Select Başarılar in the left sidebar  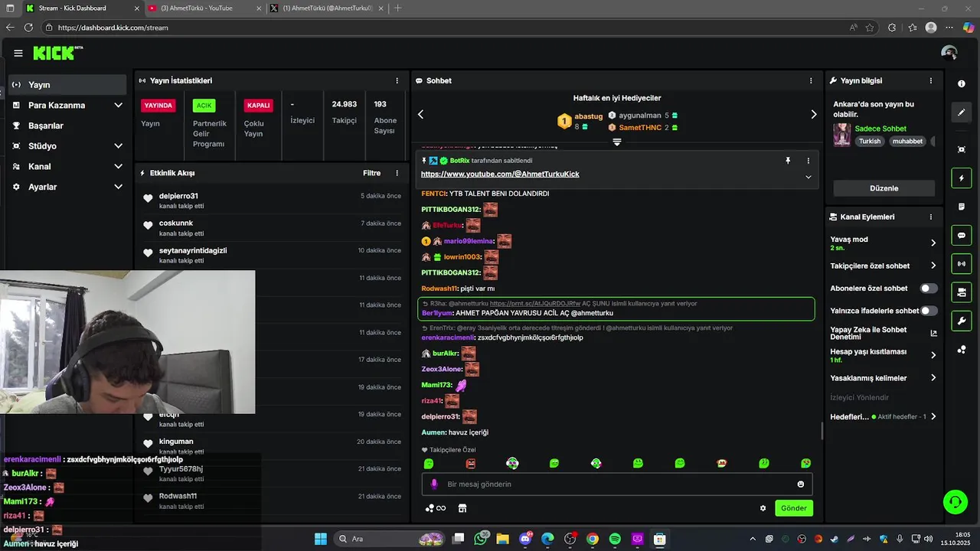(x=67, y=126)
